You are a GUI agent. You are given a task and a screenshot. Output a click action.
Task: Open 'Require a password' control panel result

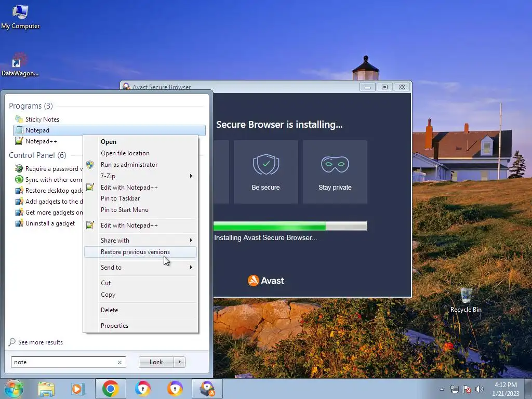(x=48, y=169)
